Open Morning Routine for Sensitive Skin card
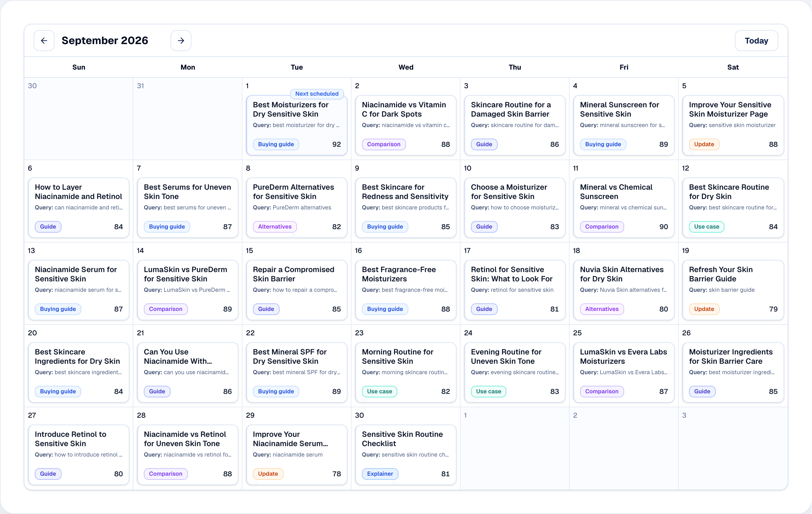 [x=406, y=372]
